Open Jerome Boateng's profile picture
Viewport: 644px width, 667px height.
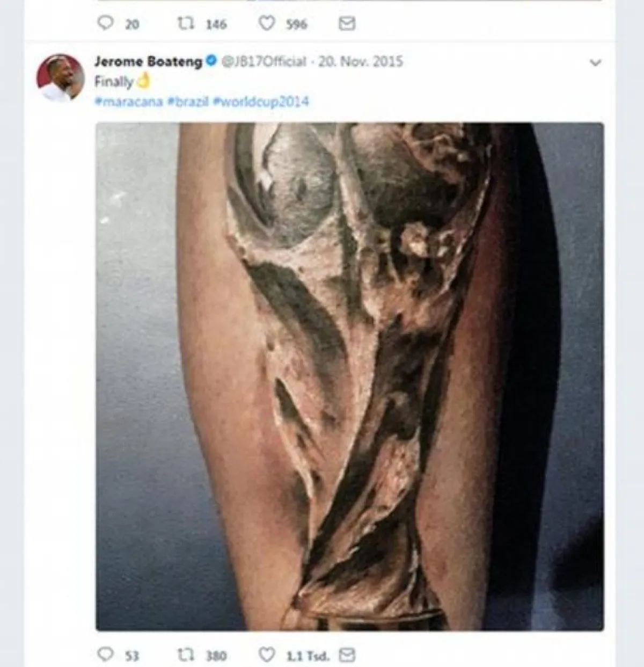[x=60, y=78]
